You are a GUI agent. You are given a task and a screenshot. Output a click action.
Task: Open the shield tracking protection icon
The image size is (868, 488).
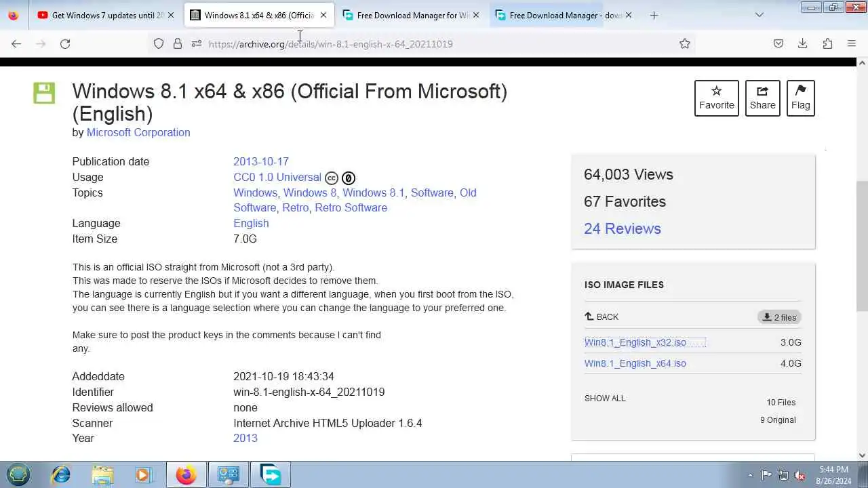159,43
